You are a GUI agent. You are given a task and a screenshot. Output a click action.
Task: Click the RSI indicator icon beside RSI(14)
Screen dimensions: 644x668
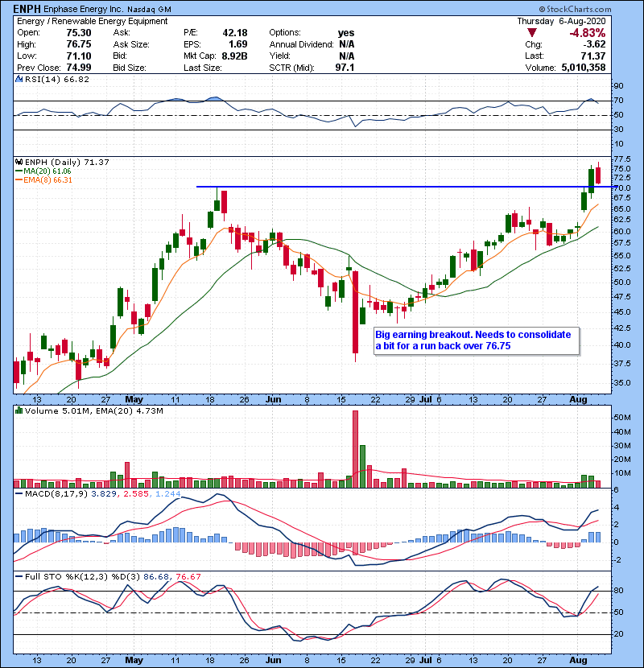point(19,79)
